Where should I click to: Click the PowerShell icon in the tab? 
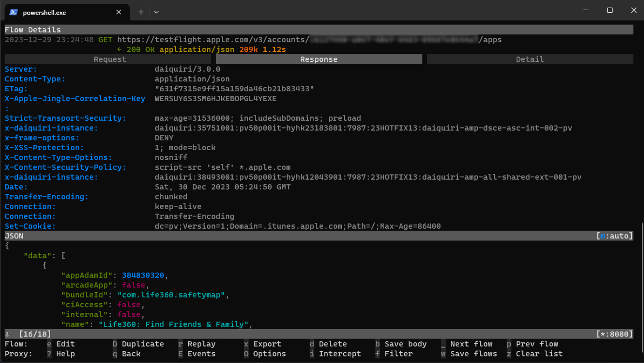coord(13,12)
